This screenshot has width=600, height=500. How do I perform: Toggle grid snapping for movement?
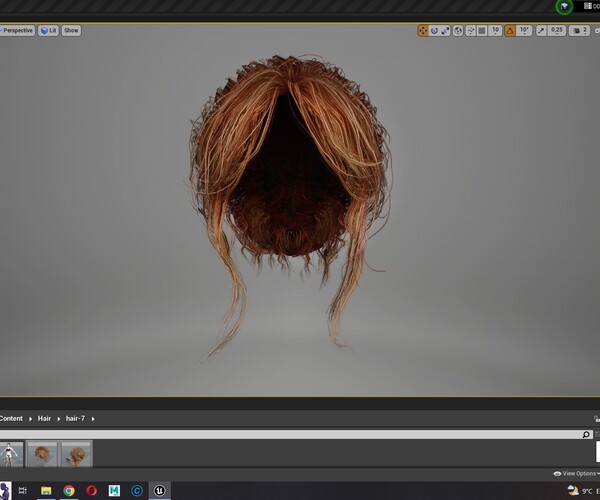pos(482,31)
